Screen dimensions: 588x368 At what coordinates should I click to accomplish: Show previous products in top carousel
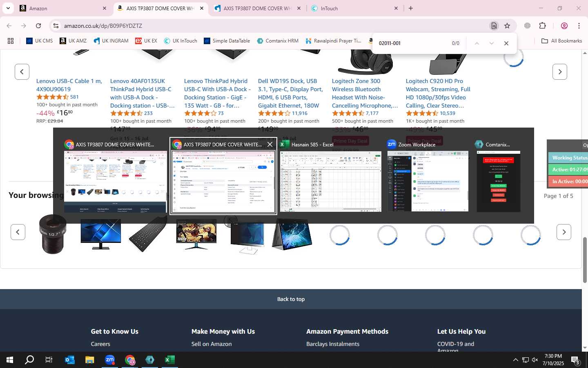tap(22, 72)
